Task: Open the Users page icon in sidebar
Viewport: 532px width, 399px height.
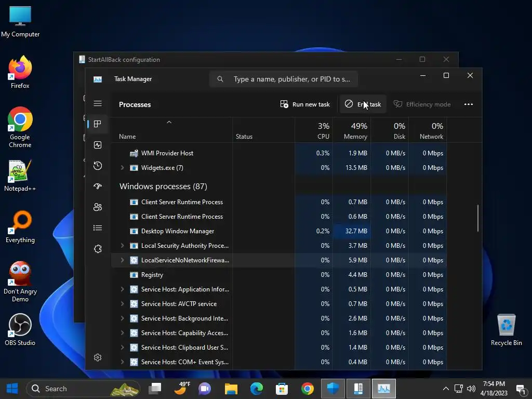Action: [x=98, y=207]
